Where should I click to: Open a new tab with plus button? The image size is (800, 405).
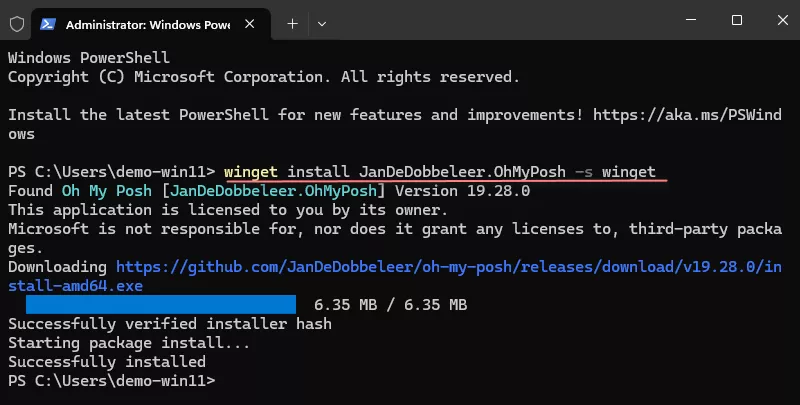tap(292, 23)
